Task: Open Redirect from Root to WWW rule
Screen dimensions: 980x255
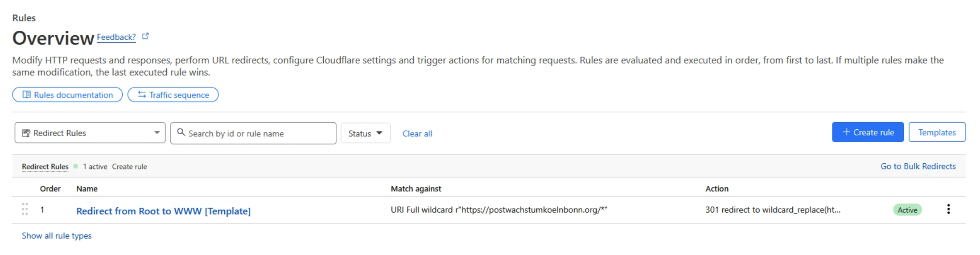Action: pyautogui.click(x=163, y=211)
